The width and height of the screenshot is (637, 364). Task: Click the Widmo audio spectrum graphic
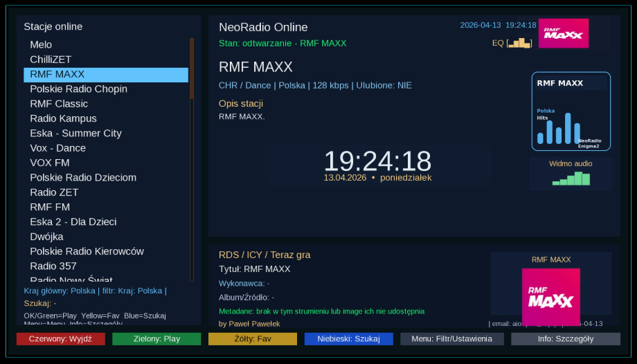coord(571,179)
